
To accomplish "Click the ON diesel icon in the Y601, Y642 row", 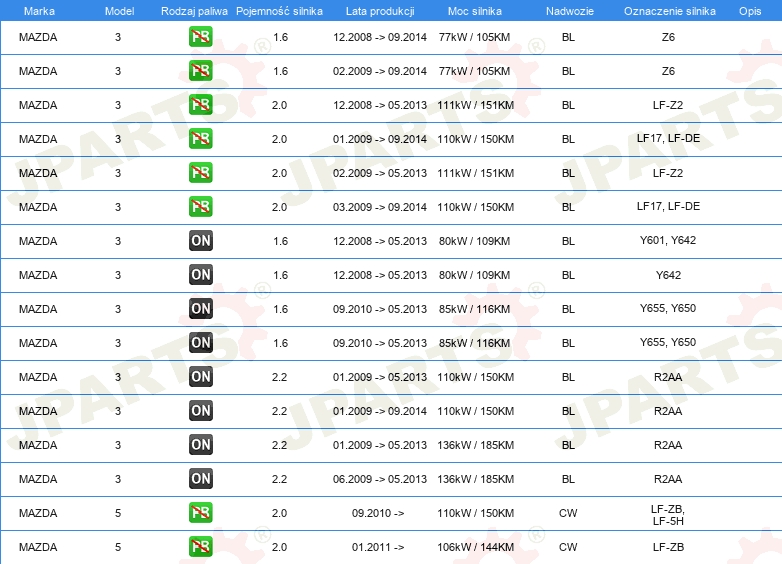I will coord(200,241).
